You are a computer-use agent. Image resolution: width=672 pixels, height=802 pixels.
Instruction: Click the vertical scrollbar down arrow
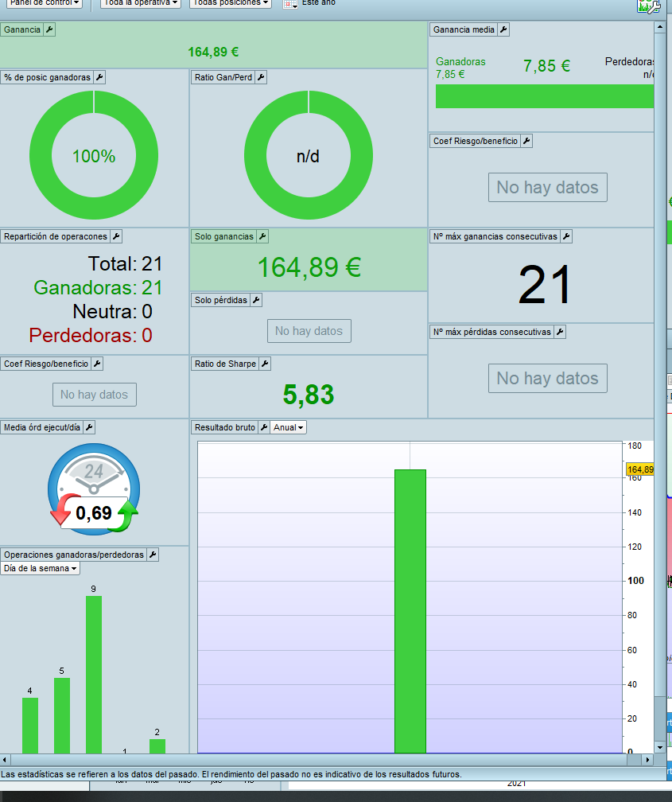pos(660,747)
